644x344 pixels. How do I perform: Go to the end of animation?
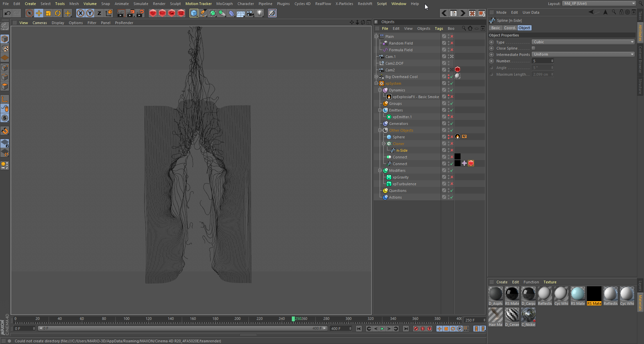click(406, 329)
